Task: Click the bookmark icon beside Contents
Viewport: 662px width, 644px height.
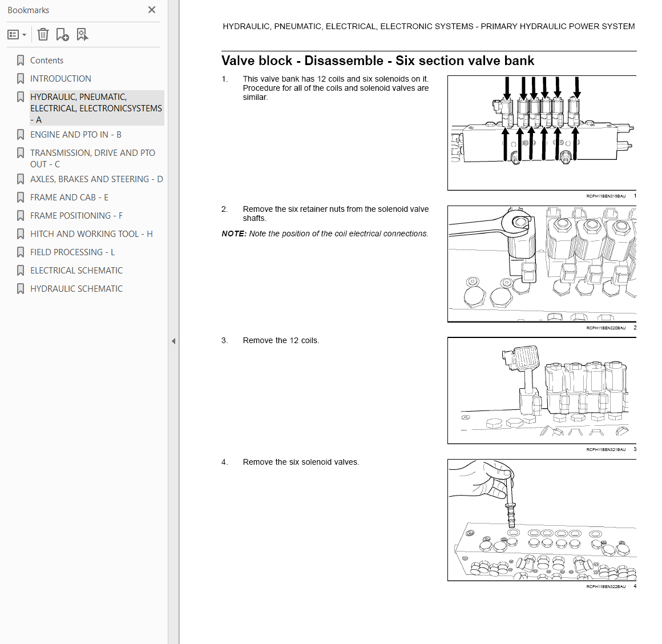Action: point(21,61)
